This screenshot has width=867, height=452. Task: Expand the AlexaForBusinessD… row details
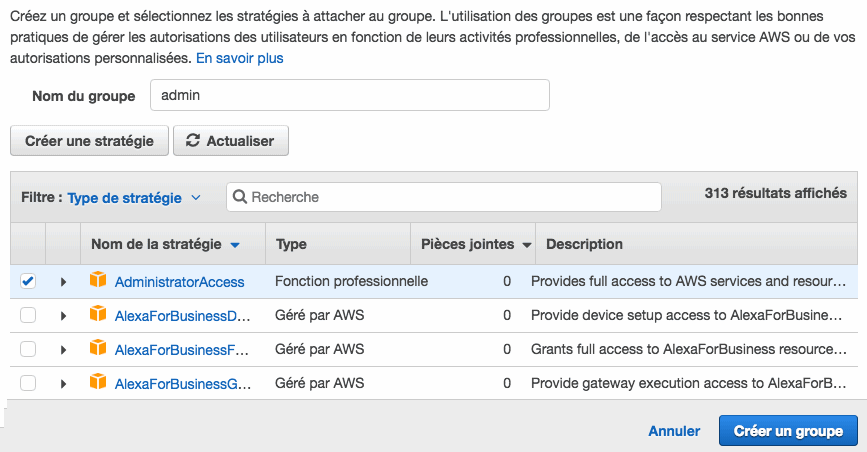point(63,316)
